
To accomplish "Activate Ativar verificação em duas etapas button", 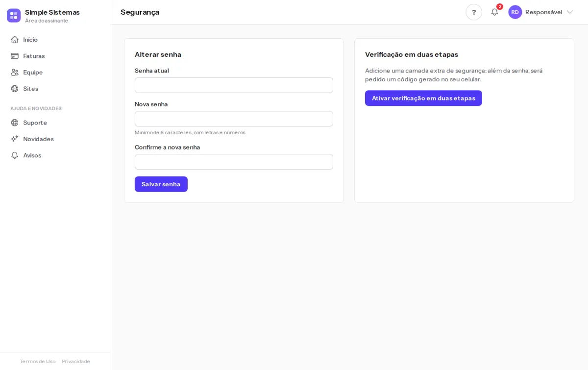I will tap(423, 98).
